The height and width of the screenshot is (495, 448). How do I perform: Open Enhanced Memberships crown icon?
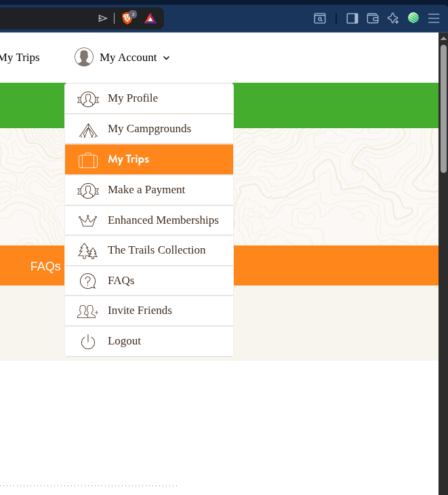(88, 220)
